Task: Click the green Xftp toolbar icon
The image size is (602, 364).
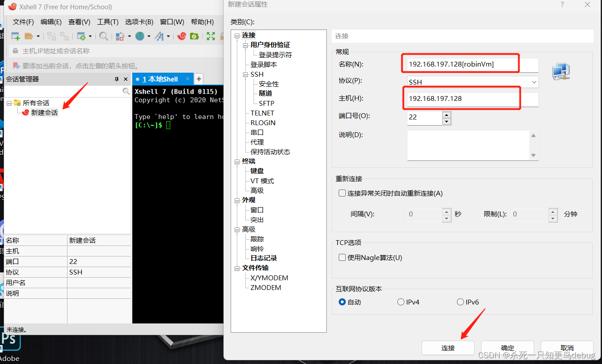Action: 194,36
